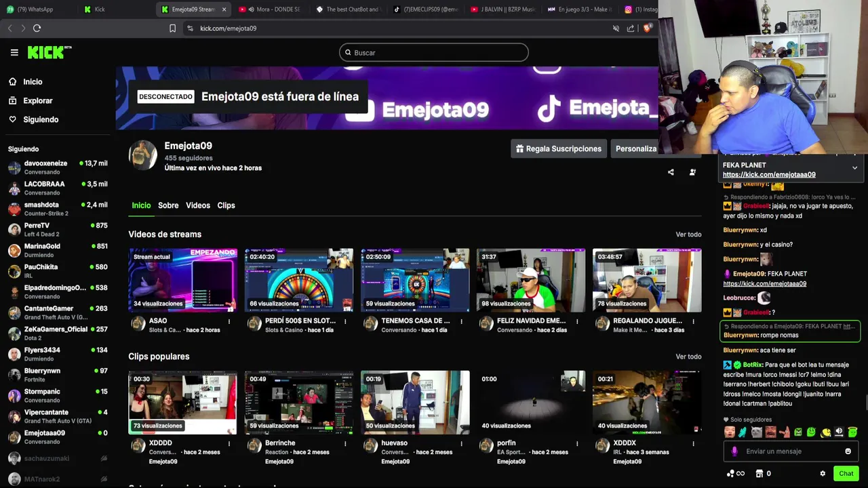
Task: Click the address bar URL kick.com/emejota09
Action: (228, 28)
